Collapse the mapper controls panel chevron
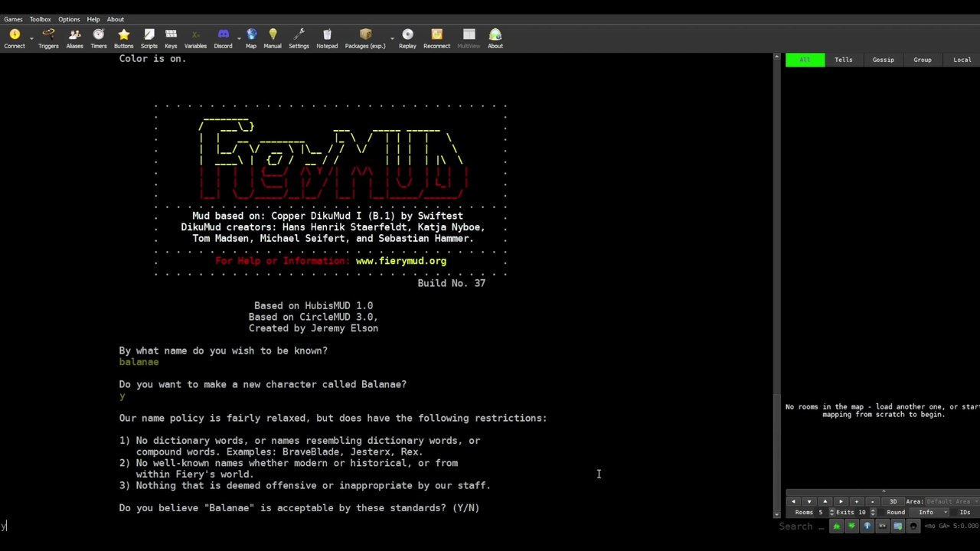 click(x=883, y=492)
